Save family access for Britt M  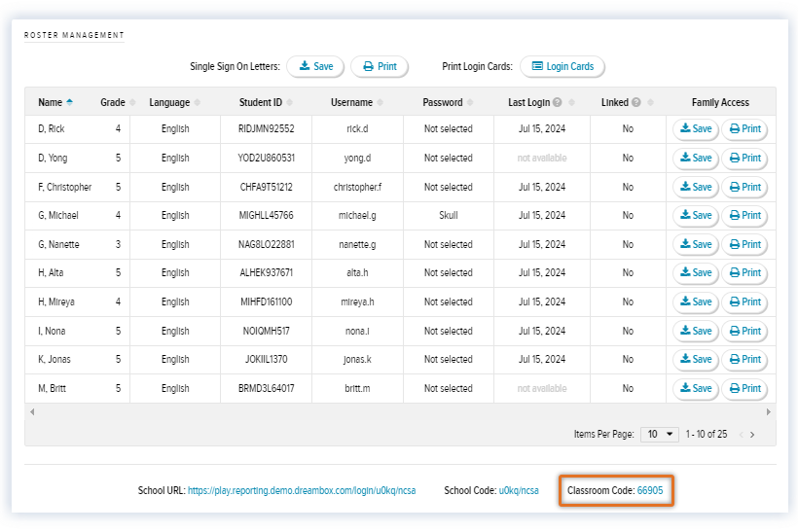(x=696, y=389)
